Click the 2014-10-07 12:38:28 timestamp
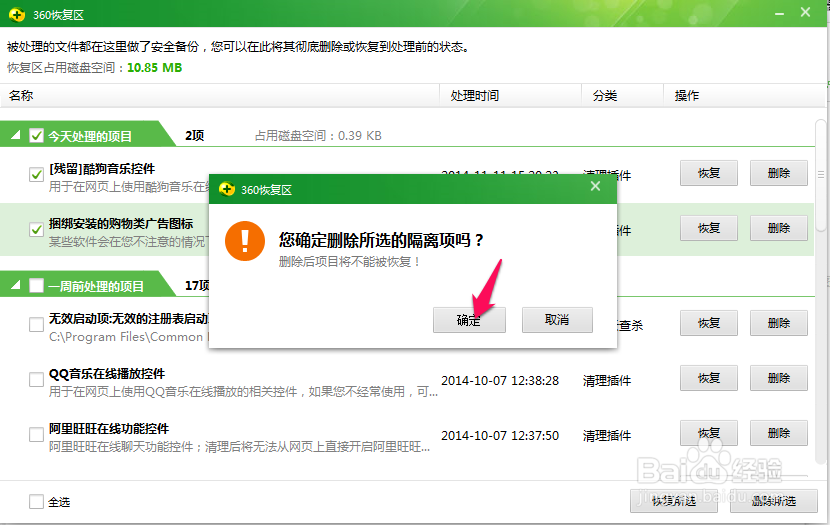 500,381
